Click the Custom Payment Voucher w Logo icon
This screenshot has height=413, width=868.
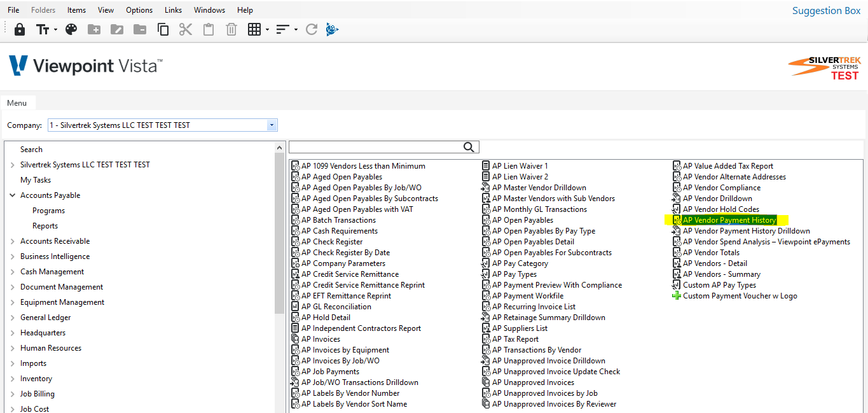tap(677, 296)
